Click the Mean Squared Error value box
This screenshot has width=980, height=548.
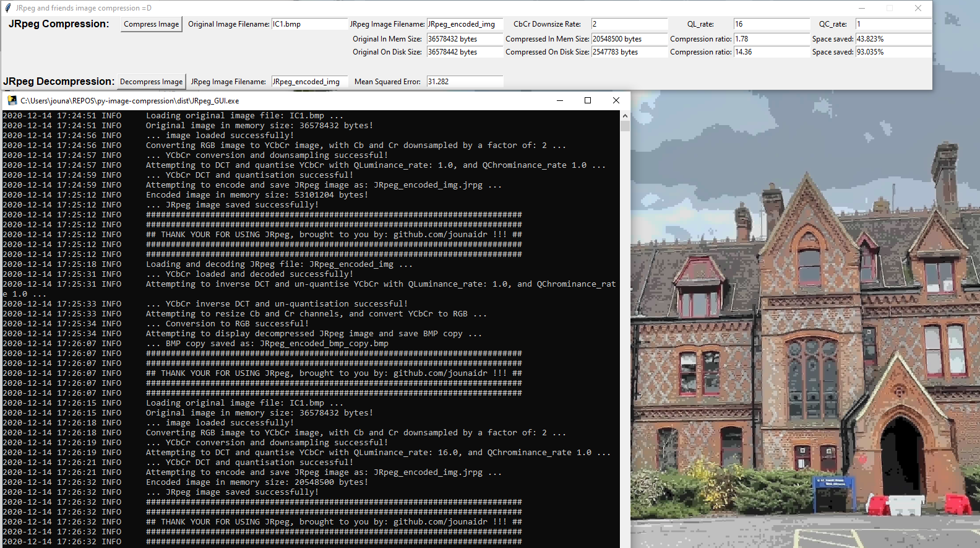point(464,82)
